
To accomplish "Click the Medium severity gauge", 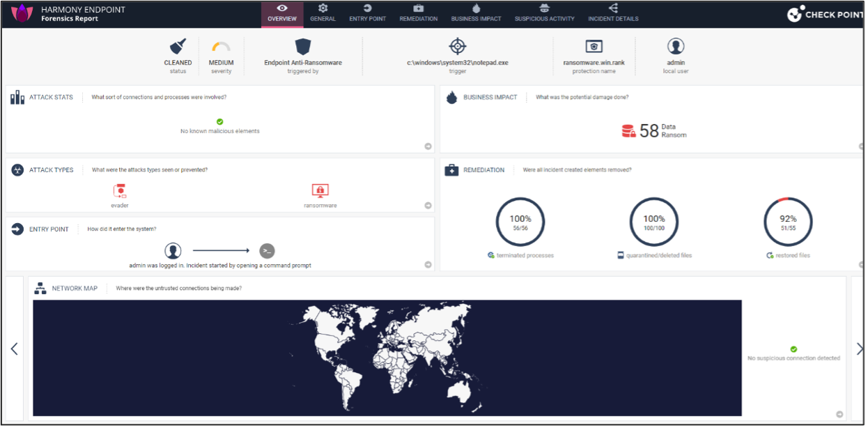I will [x=222, y=47].
